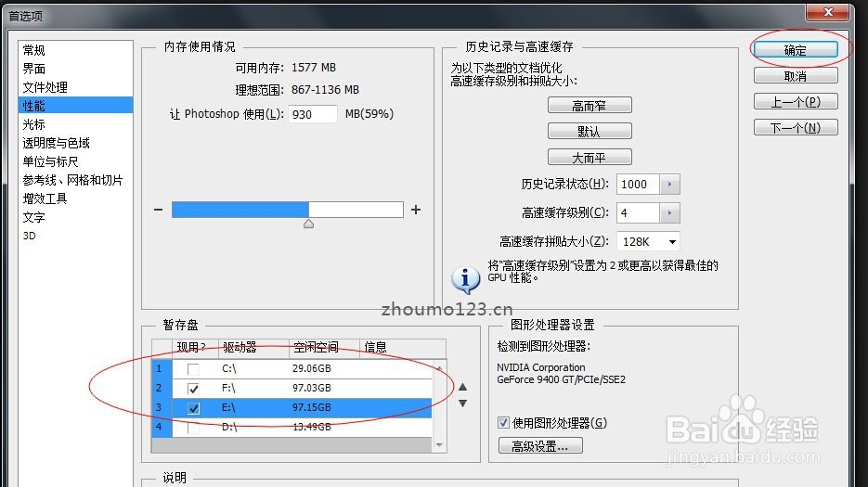The height and width of the screenshot is (487, 868).
Task: Go to next section with 下一个(N)
Action: click(796, 128)
